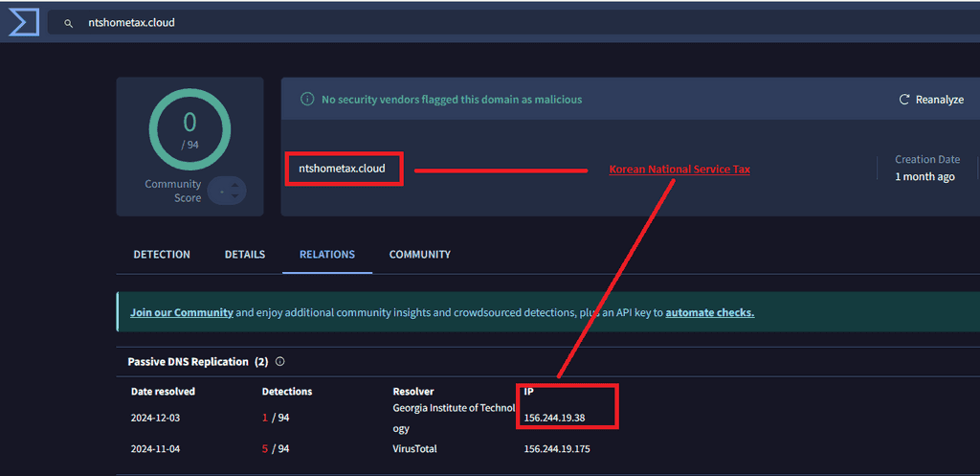Viewport: 980px width, 476px height.
Task: Open the Detection tab
Action: pyautogui.click(x=162, y=255)
